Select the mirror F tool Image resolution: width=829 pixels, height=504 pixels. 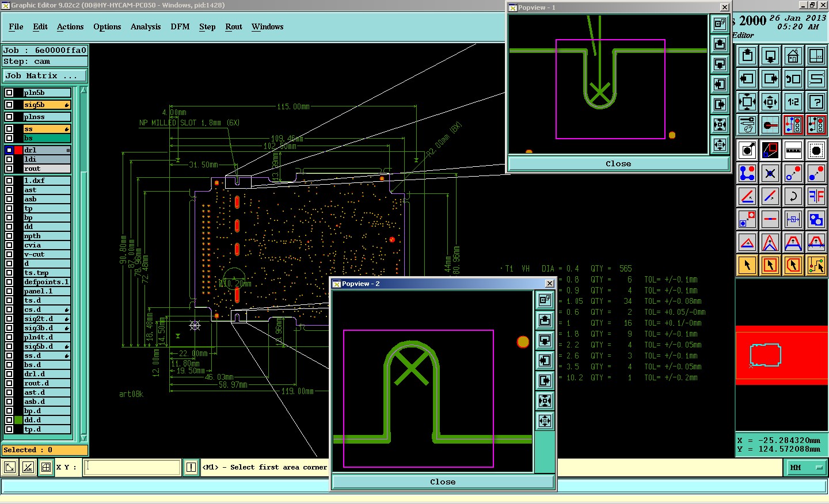[x=816, y=196]
